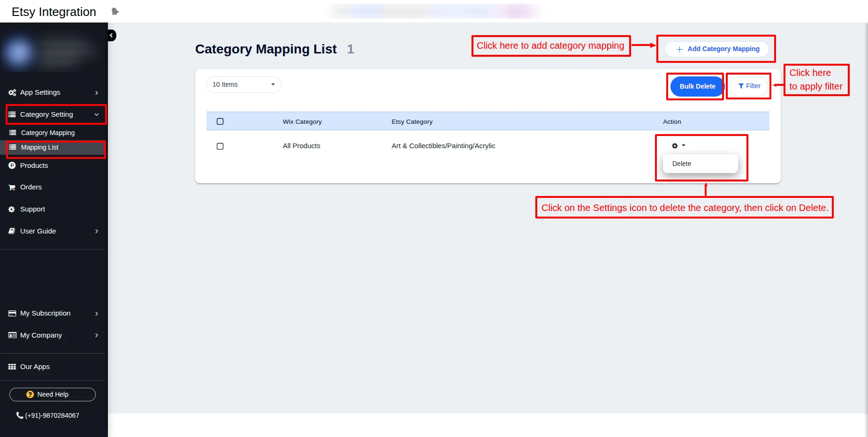Click the Products circle icon
The height and width of the screenshot is (437, 868).
[x=12, y=166]
